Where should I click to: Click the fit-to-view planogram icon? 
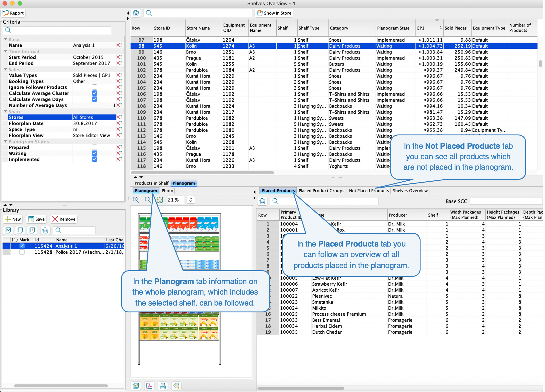pos(160,200)
